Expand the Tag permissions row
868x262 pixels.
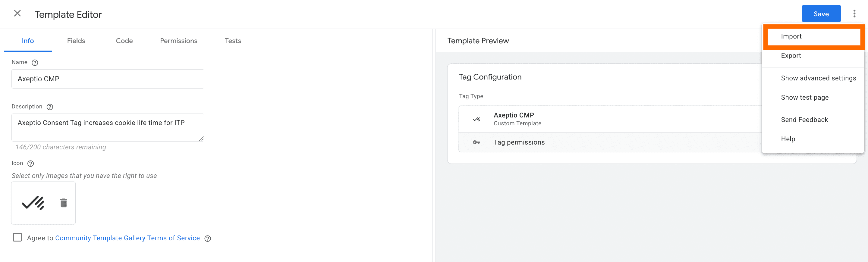click(x=610, y=142)
